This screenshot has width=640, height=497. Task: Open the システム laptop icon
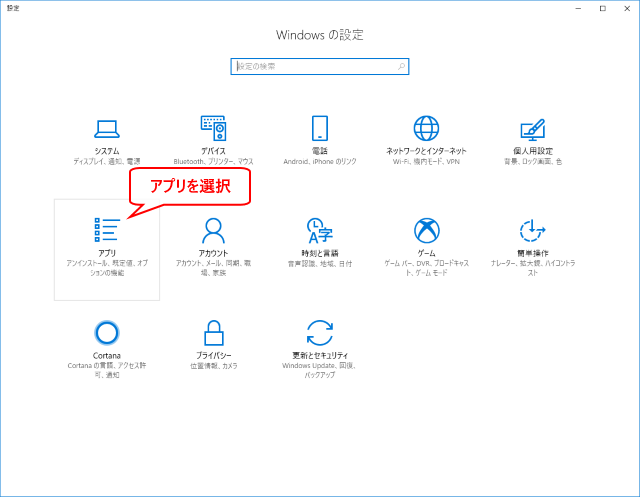coord(107,129)
